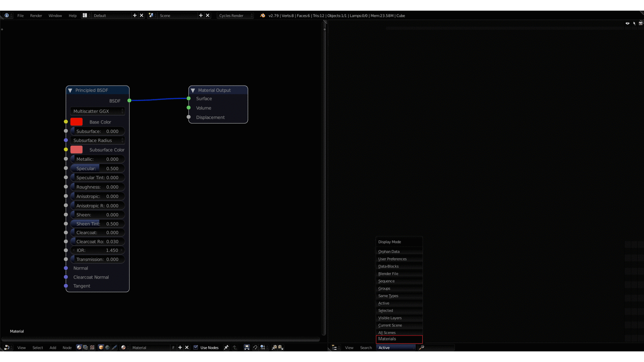Open the Scene selector field
Viewport: 644px width, 362px height.
coord(177,15)
